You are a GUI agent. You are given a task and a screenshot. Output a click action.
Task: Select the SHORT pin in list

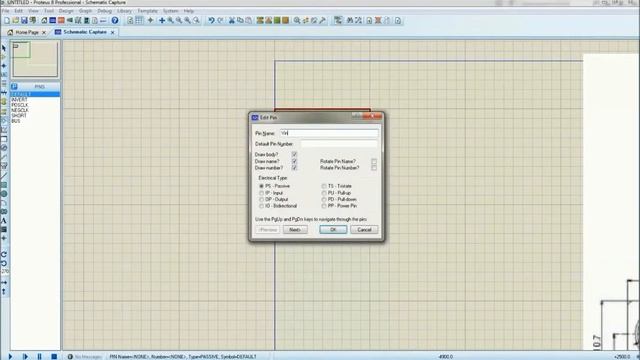19,116
